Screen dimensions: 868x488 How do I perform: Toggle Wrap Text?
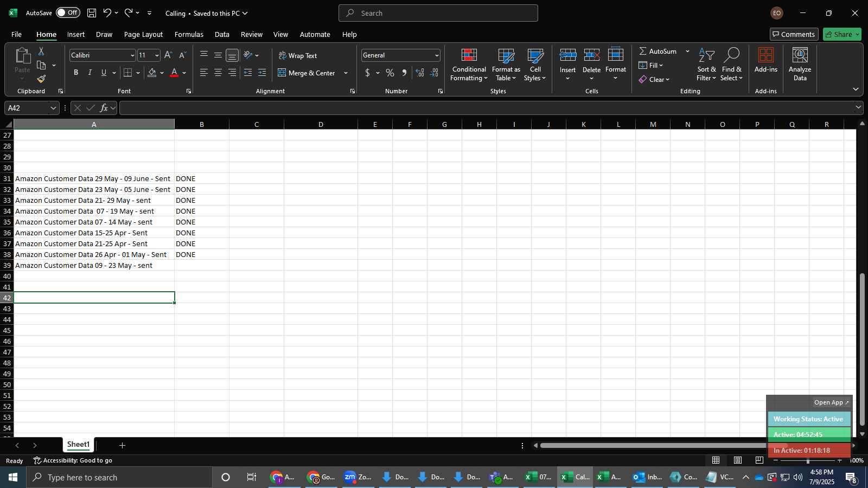click(298, 55)
